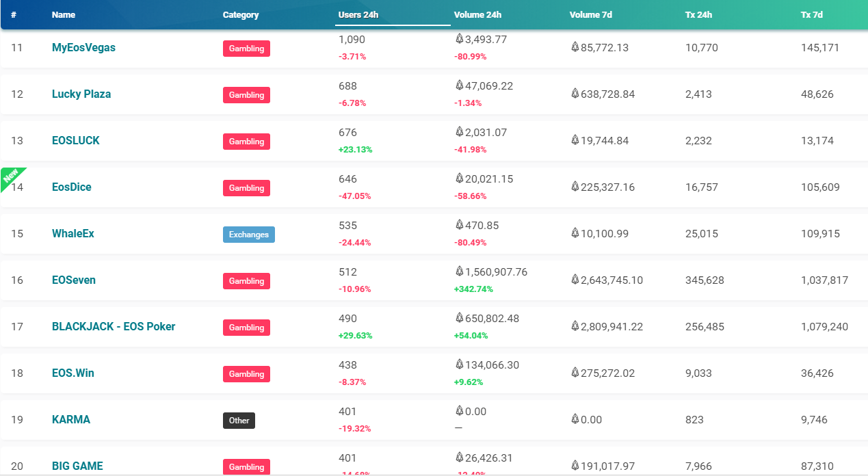Click EOS icon beside 47,069.22 volume
The width and height of the screenshot is (868, 476).
[x=459, y=85]
